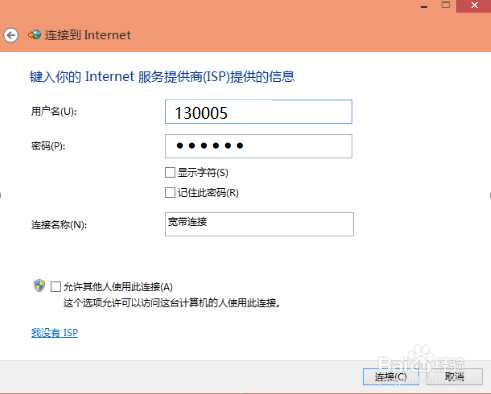Go back with the arrow icon
This screenshot has height=394, width=491.
pyautogui.click(x=11, y=35)
